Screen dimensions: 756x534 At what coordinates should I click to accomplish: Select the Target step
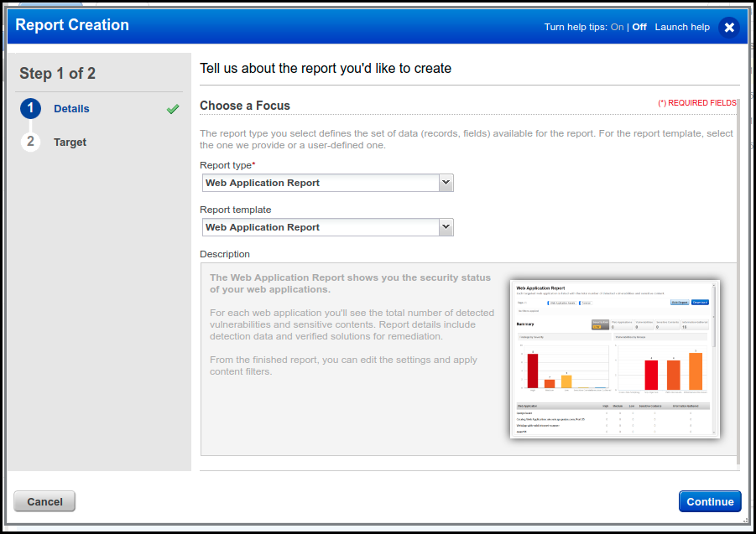[x=70, y=142]
